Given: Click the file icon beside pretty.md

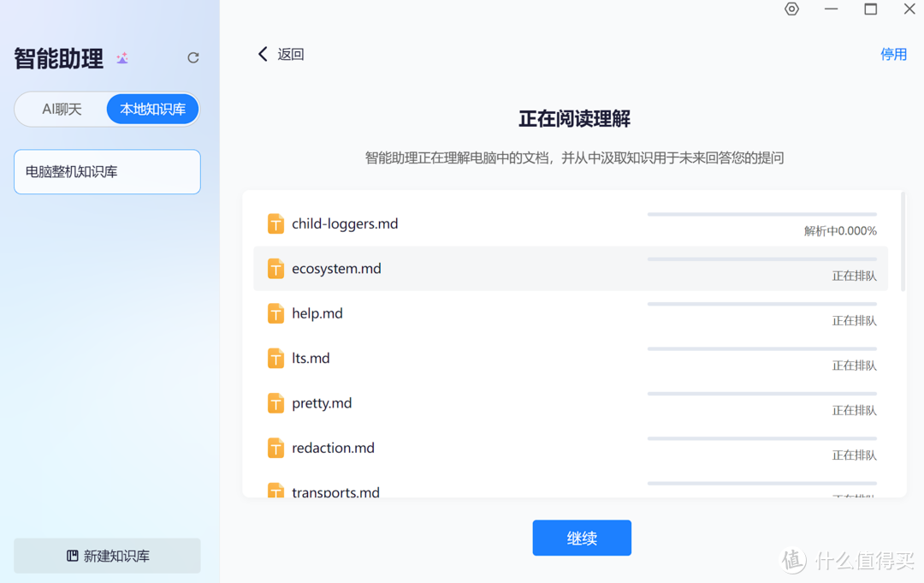Looking at the screenshot, I should [x=275, y=402].
